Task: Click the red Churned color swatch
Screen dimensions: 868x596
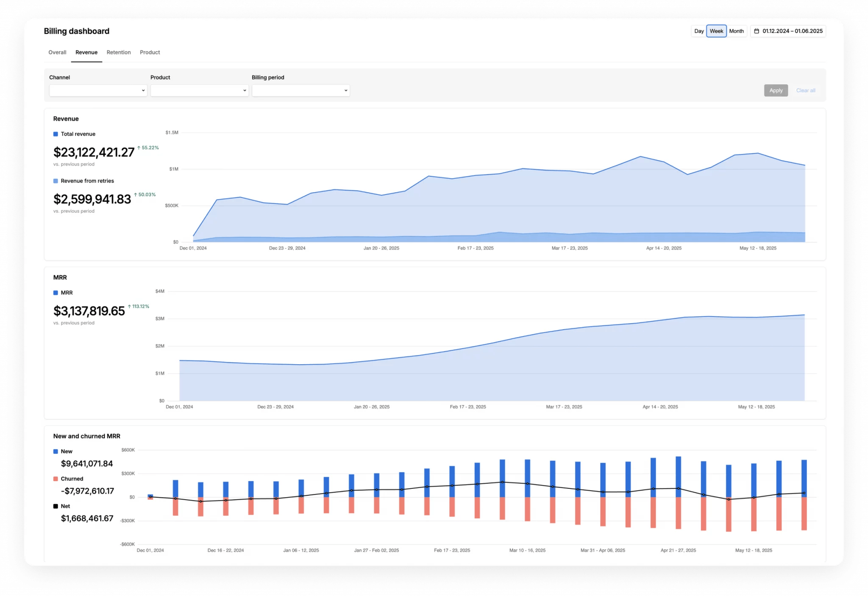Action: pos(55,478)
